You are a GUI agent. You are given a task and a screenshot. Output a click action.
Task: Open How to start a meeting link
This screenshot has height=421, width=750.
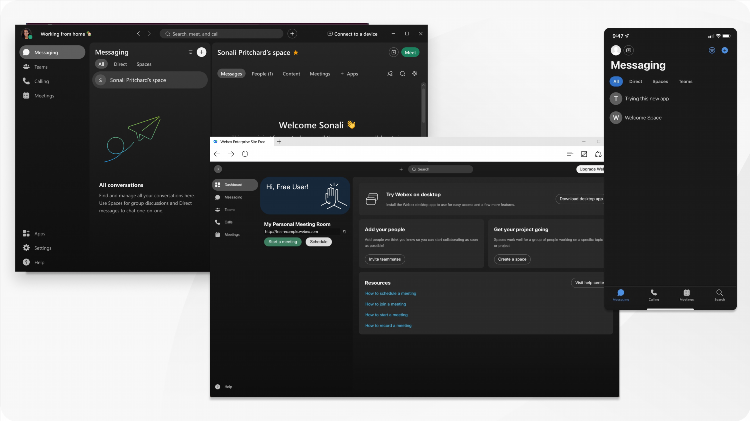[x=386, y=315]
